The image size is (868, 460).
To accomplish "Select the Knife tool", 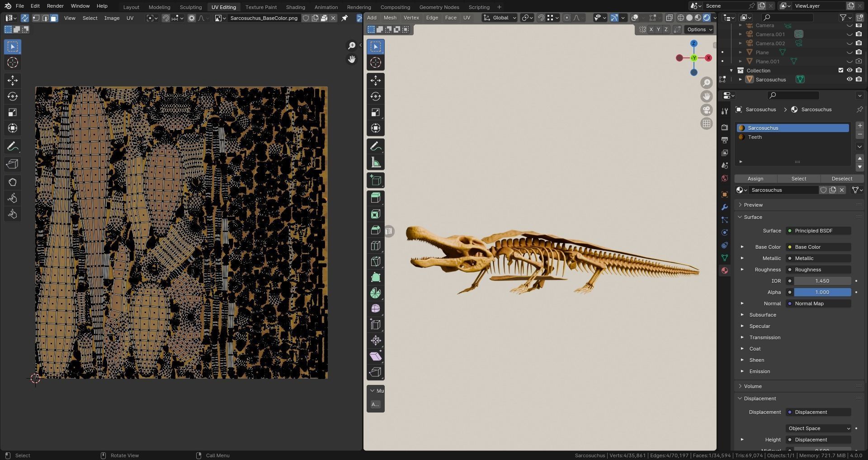I will (x=375, y=261).
